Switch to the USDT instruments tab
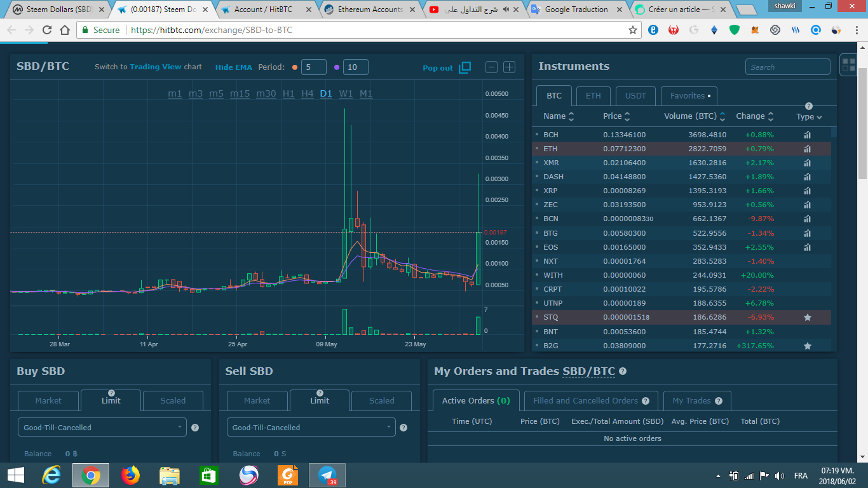The image size is (868, 488). 635,96
